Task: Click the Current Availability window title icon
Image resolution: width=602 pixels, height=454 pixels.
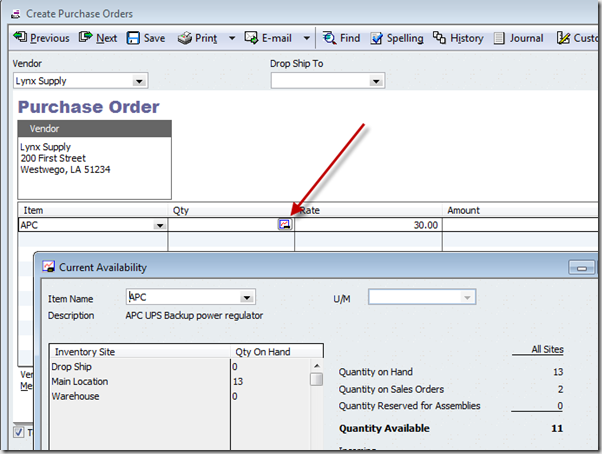Action: click(48, 267)
